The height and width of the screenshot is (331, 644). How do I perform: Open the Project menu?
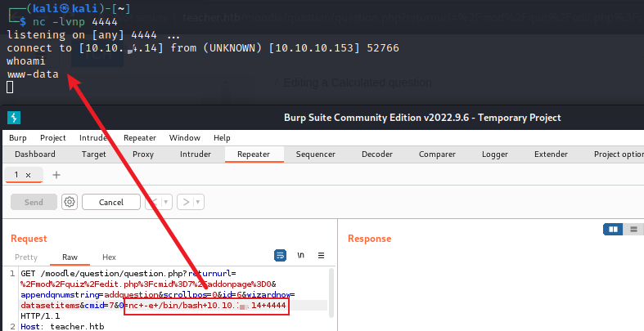tap(53, 138)
